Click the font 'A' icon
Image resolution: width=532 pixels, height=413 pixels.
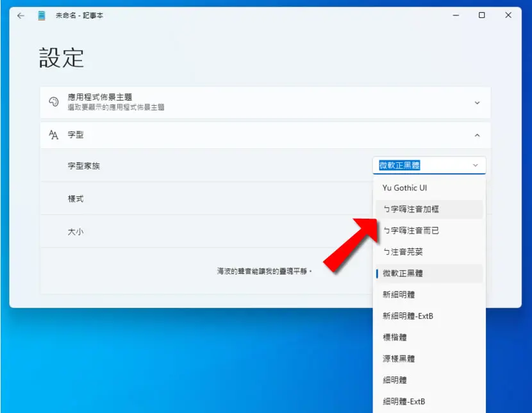[53, 135]
